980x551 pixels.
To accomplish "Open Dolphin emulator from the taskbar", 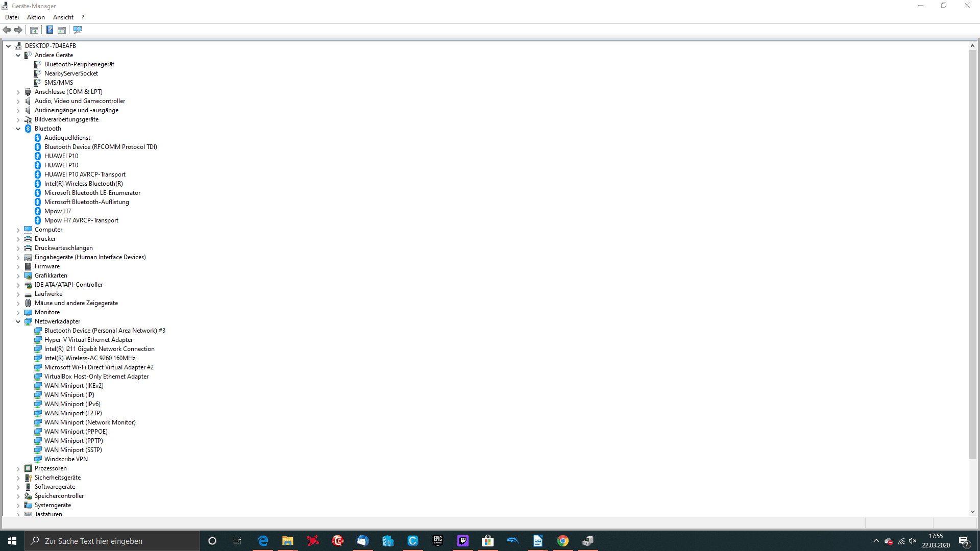I will click(x=513, y=541).
